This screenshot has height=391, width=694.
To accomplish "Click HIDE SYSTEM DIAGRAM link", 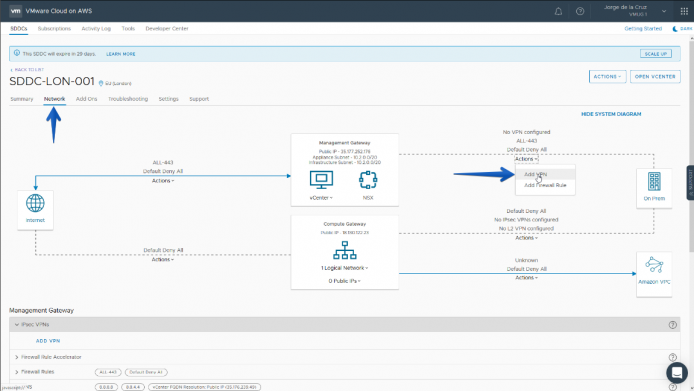I will coord(611,114).
